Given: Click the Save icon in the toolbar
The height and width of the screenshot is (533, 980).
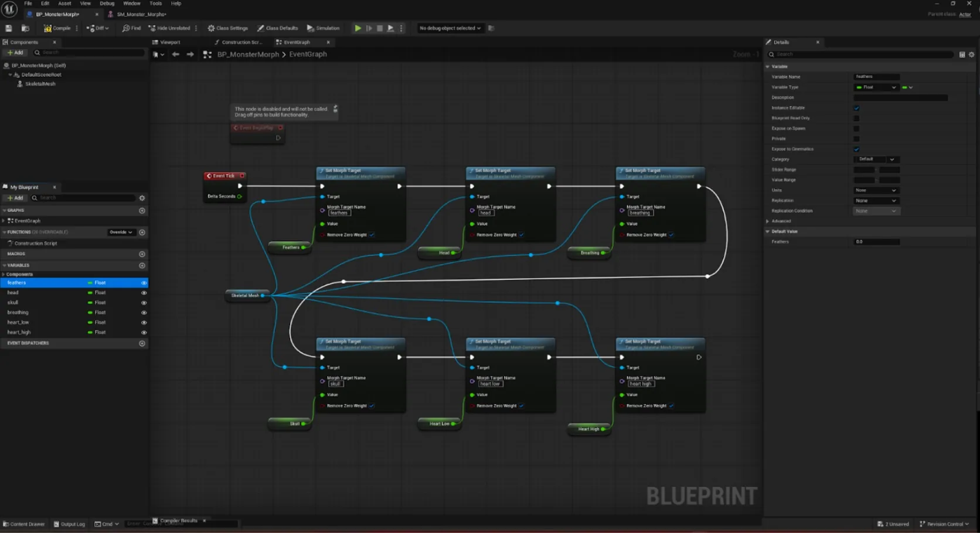Looking at the screenshot, I should (x=9, y=28).
